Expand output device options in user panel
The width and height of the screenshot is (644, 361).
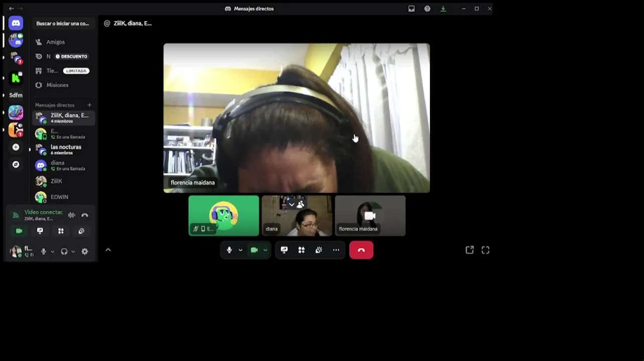tap(73, 252)
